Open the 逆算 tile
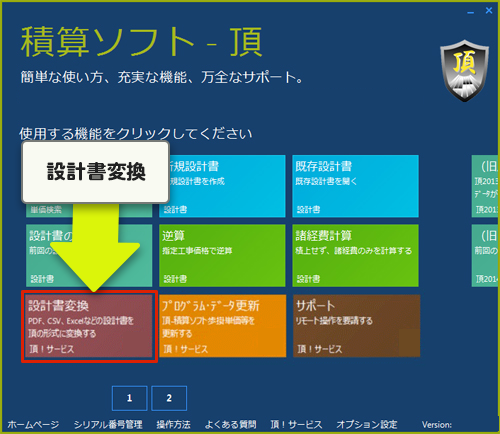500x434 pixels. click(222, 256)
